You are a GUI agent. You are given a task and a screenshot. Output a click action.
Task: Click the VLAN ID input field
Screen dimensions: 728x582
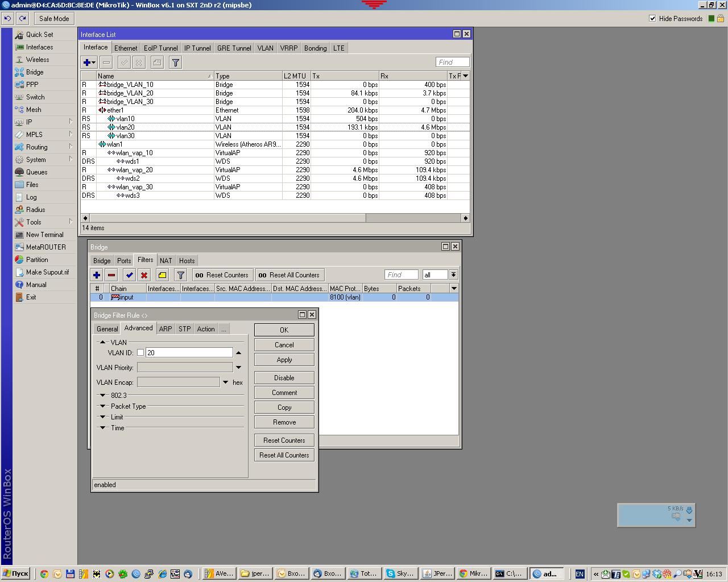189,353
